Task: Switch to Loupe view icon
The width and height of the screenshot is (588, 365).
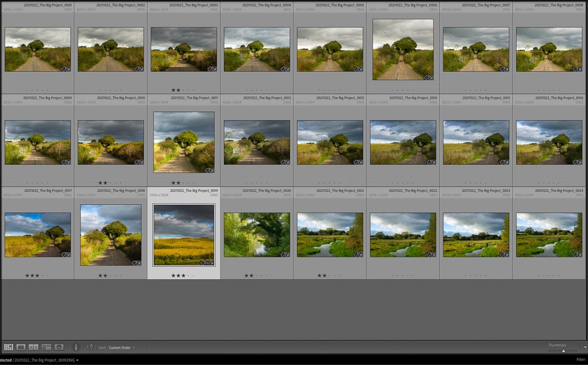Action: (x=21, y=347)
